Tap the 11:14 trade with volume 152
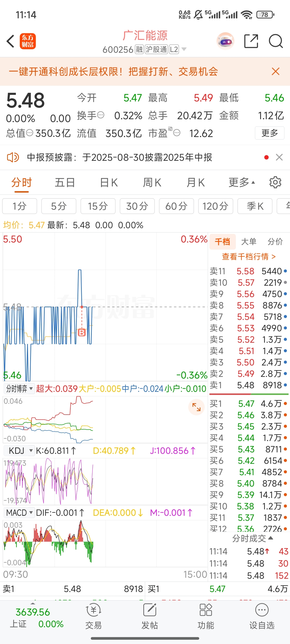The image size is (290, 644). coord(249,576)
